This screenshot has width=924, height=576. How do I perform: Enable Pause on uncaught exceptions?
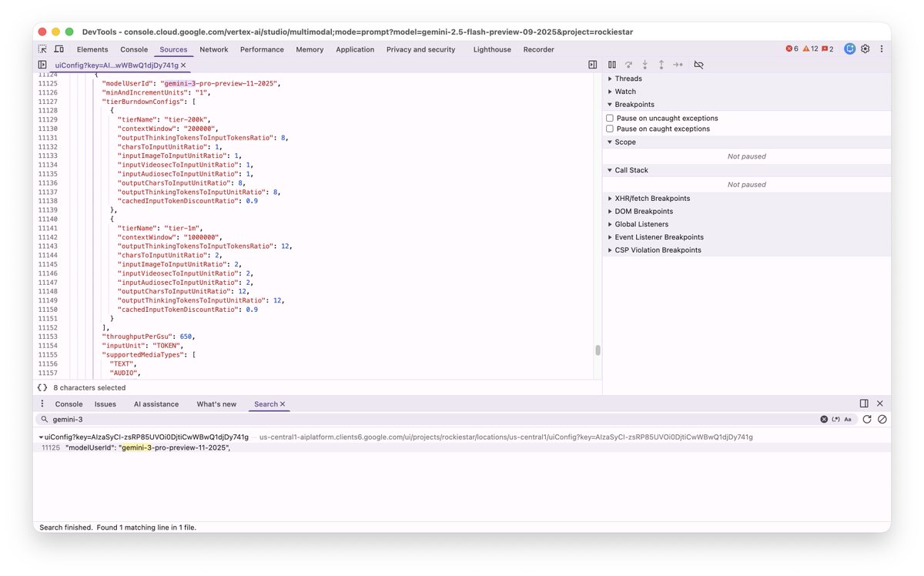(x=609, y=116)
